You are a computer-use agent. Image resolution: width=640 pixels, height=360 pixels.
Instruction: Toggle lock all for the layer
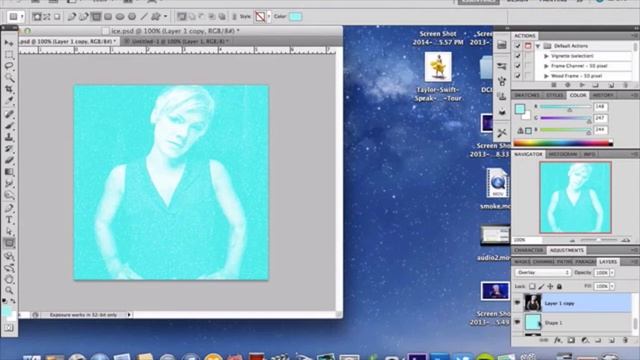(560, 287)
